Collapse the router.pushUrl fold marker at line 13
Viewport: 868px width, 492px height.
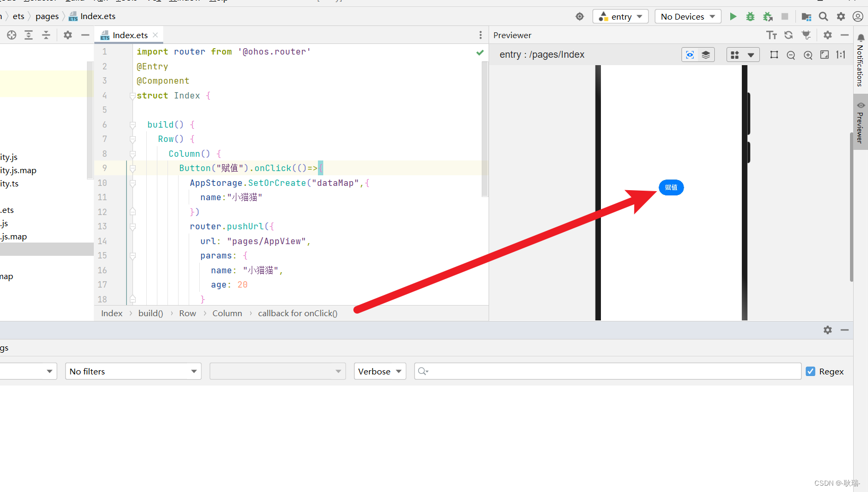point(132,227)
